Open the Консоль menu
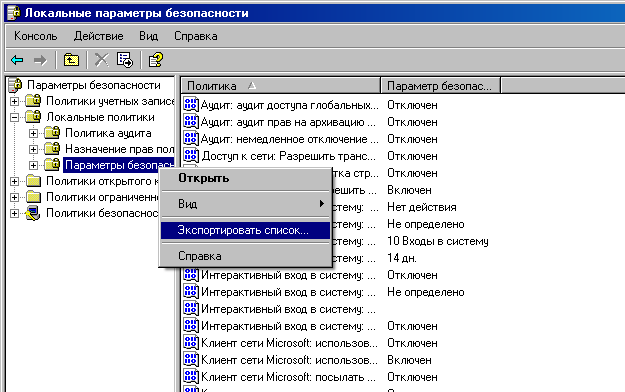Screen dimensions: 625x392 (x=35, y=36)
